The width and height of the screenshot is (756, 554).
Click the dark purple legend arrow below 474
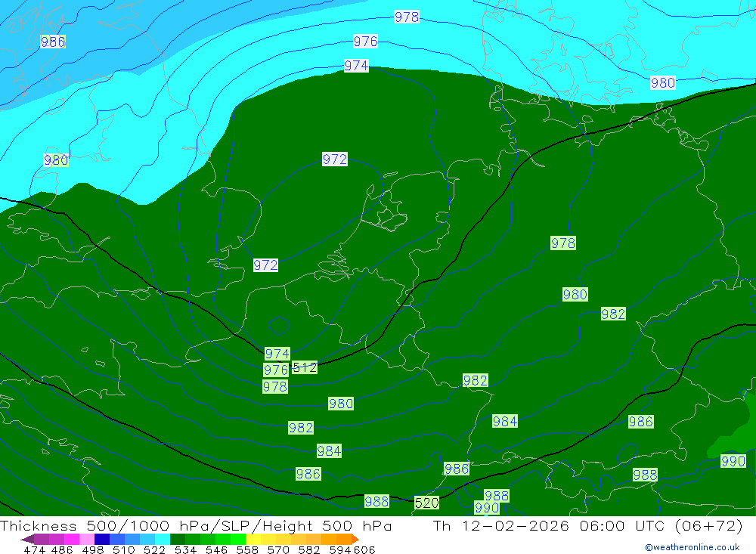(x=27, y=539)
